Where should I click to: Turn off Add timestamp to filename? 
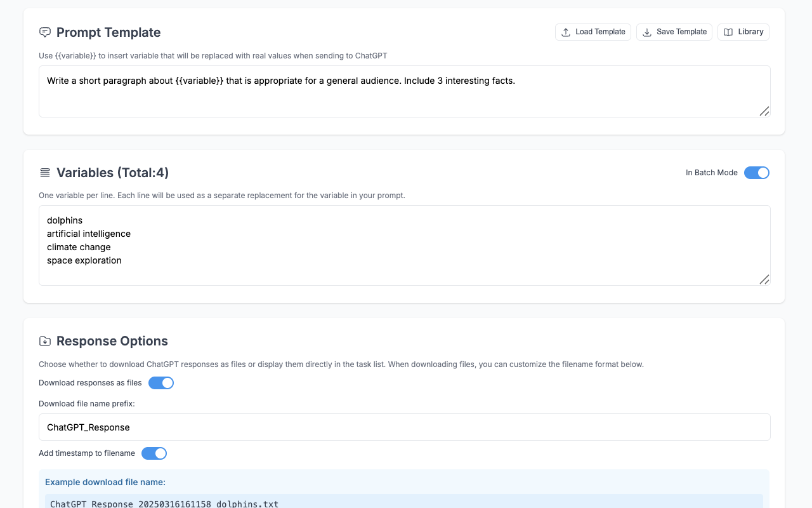click(x=154, y=453)
